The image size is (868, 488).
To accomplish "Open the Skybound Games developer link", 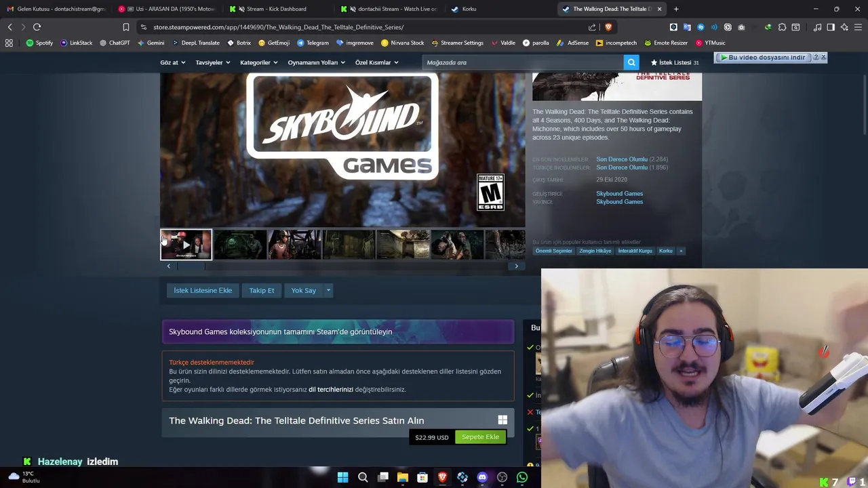I will coord(619,194).
